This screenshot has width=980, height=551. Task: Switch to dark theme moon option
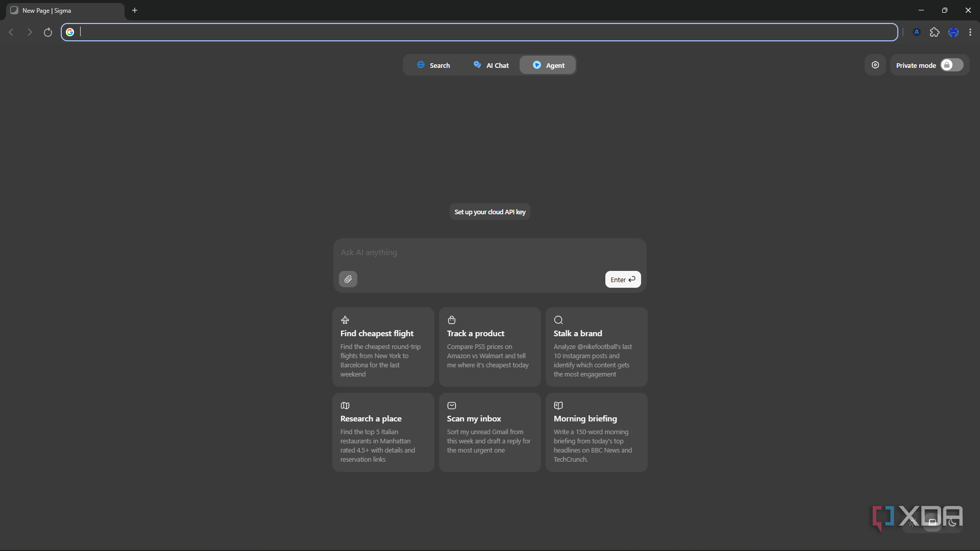point(952,522)
